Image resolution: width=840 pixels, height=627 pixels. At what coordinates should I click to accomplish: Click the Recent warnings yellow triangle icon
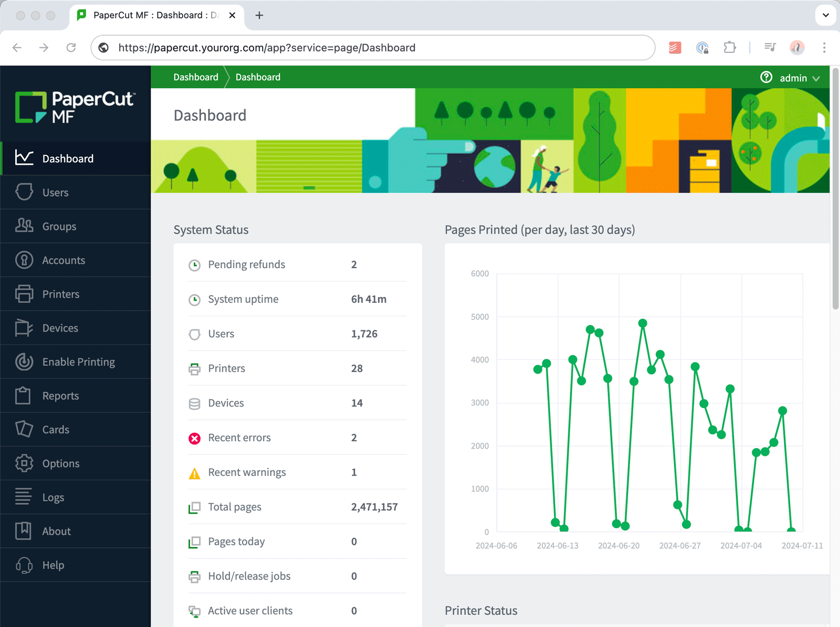point(195,473)
